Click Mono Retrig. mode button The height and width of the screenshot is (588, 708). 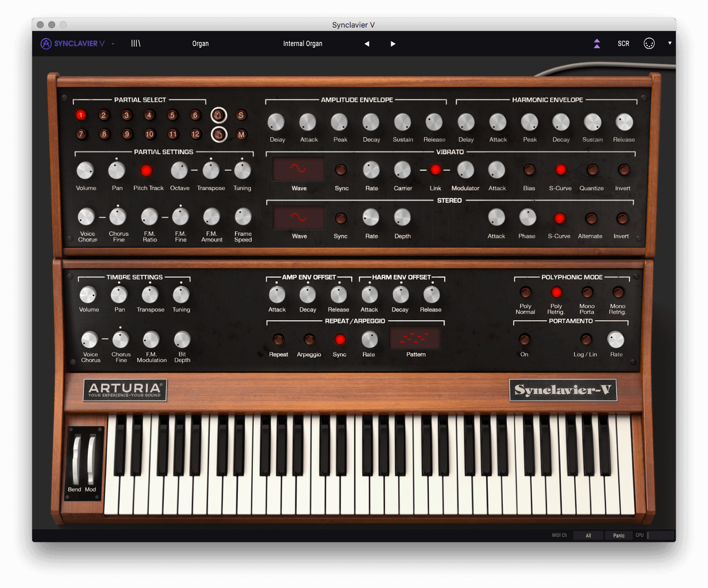point(618,293)
